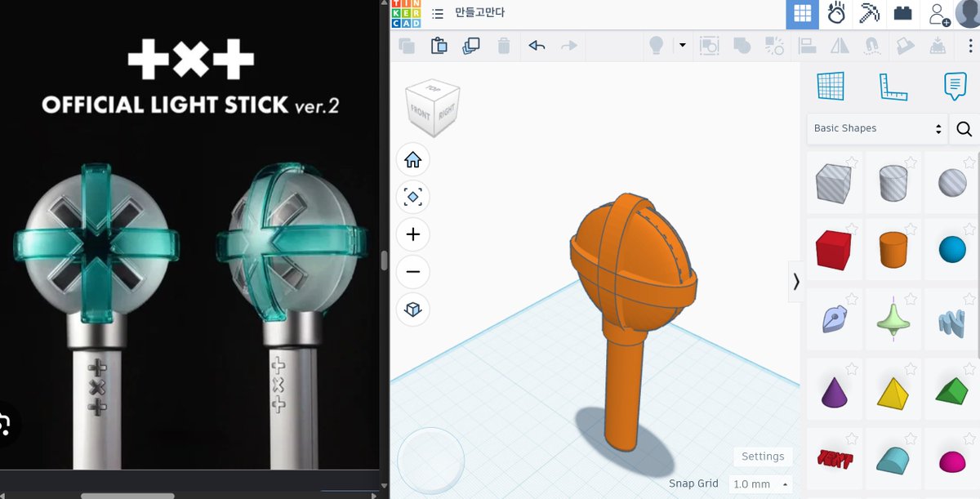Image resolution: width=980 pixels, height=499 pixels.
Task: Zoom in with plus button
Action: coord(412,234)
